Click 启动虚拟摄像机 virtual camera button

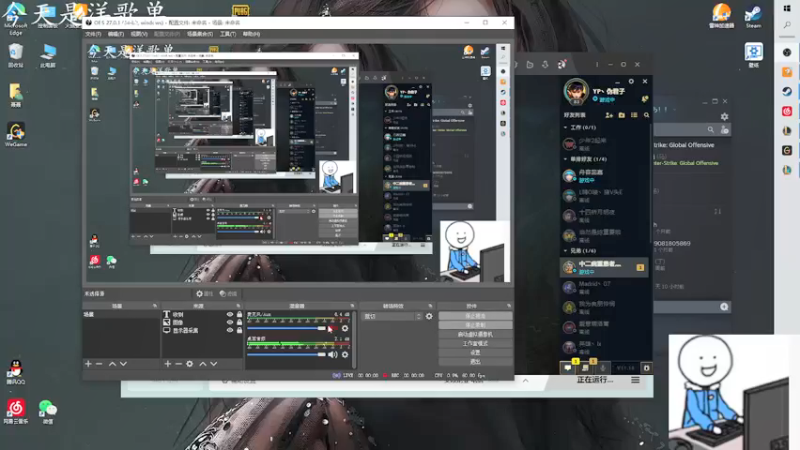(x=475, y=334)
